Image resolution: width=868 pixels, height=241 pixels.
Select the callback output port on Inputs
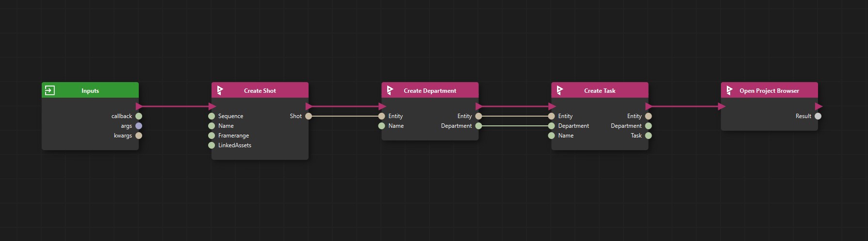tap(139, 116)
